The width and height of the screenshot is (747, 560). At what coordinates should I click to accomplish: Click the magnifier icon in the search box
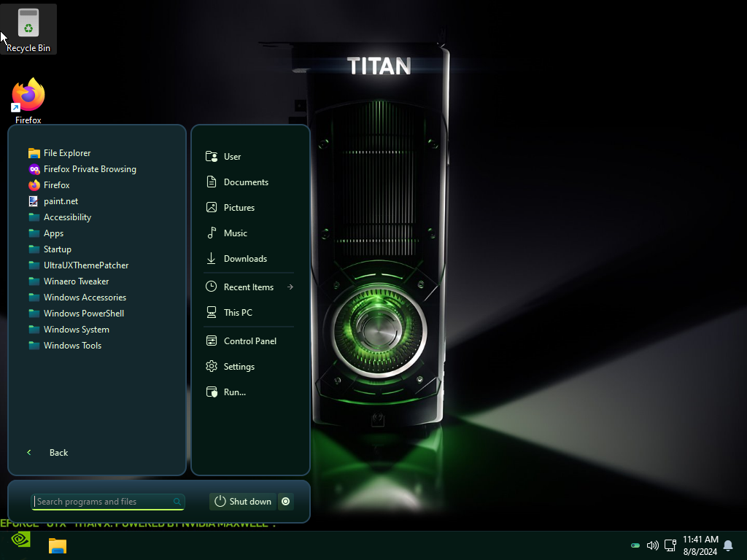pyautogui.click(x=177, y=502)
